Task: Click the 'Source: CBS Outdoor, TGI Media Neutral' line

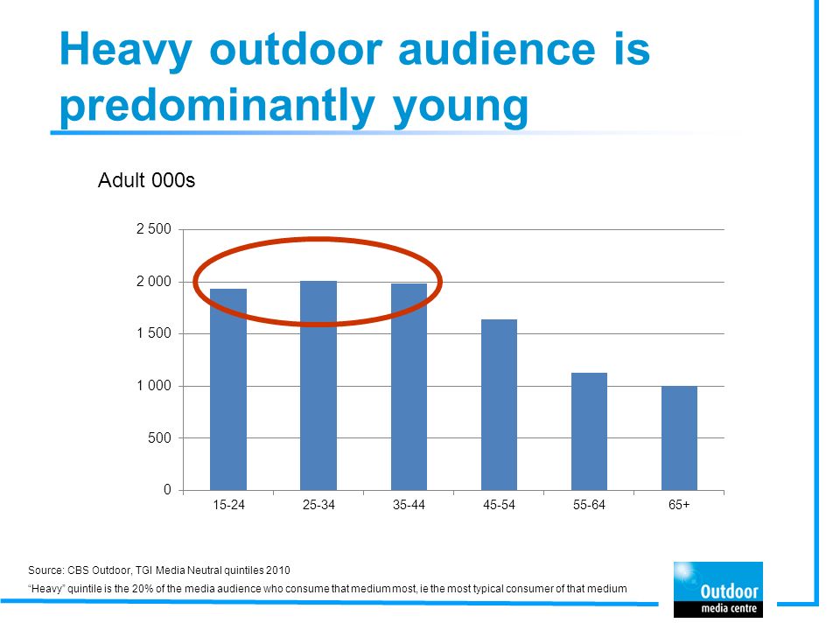Action: (159, 570)
